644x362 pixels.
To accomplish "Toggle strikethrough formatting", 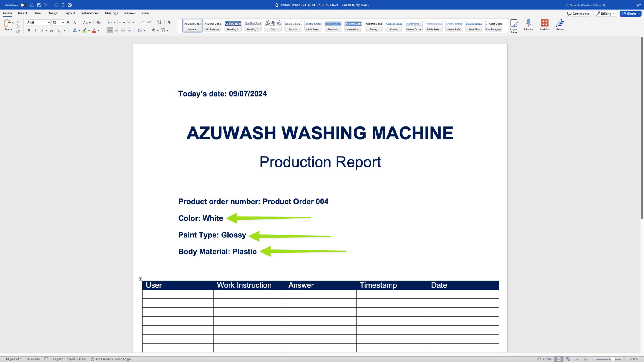I will coord(52,30).
